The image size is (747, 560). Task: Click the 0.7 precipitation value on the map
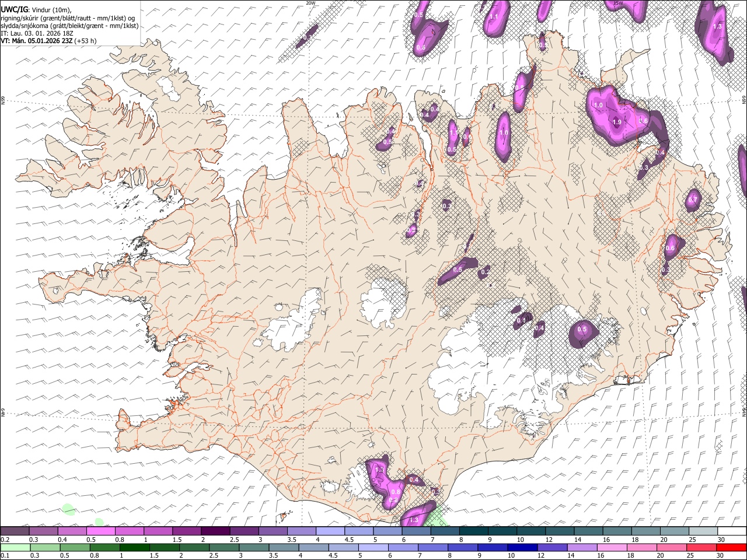point(693,200)
